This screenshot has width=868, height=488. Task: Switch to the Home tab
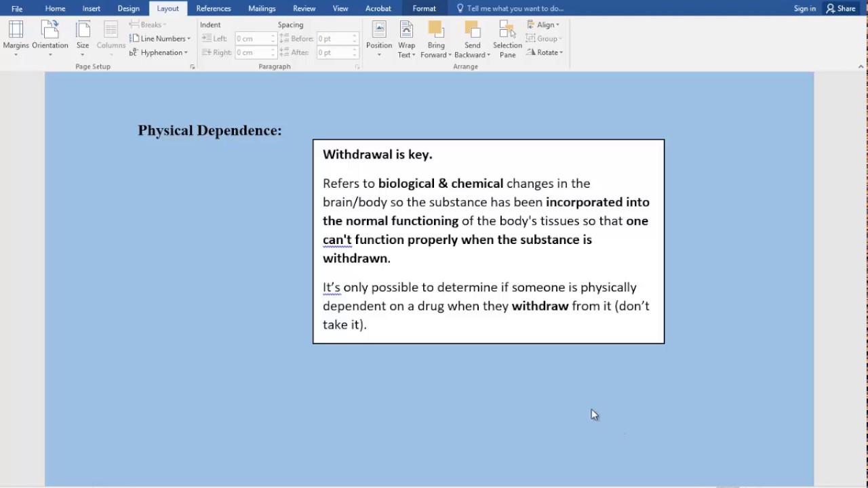55,8
